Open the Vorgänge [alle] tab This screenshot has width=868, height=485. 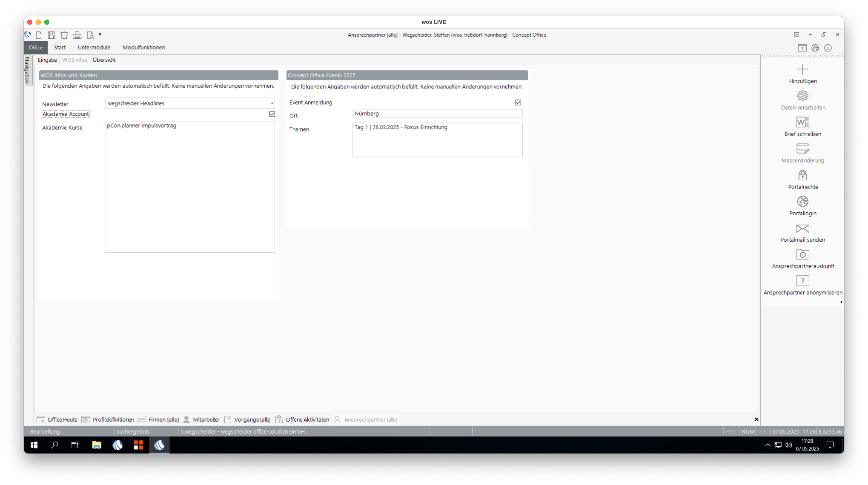click(247, 419)
